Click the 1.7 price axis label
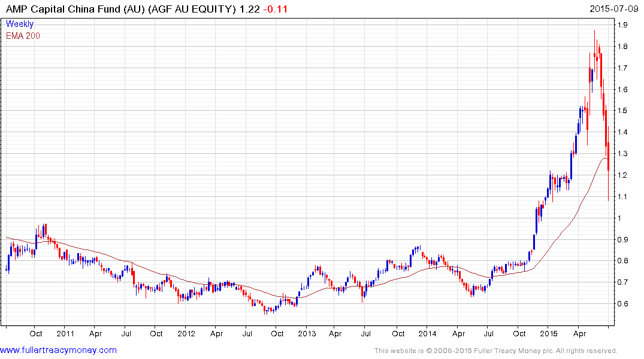 tap(622, 68)
